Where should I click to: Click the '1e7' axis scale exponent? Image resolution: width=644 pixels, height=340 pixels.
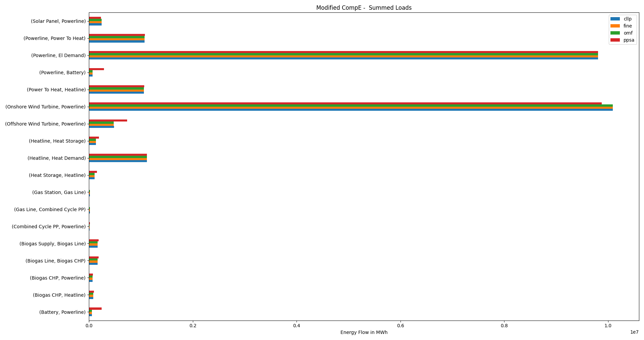click(634, 332)
